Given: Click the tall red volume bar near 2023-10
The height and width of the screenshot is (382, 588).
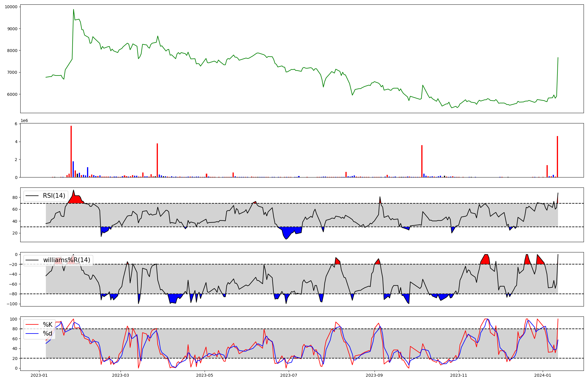Looking at the screenshot, I should pyautogui.click(x=422, y=161).
